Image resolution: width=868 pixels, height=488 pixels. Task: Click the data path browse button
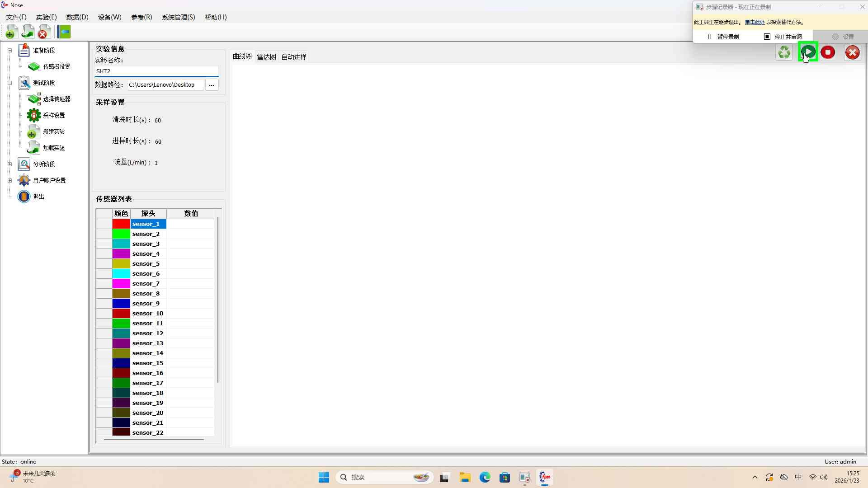[212, 85]
